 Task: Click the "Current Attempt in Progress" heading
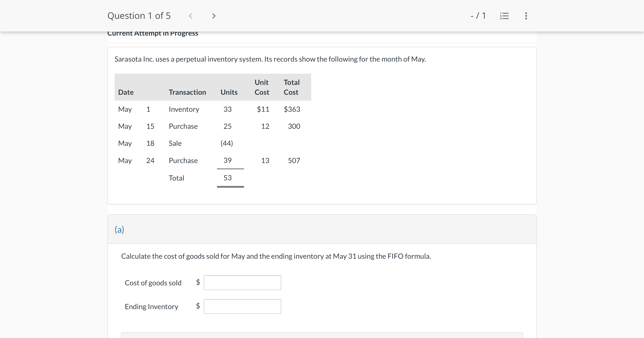point(153,34)
